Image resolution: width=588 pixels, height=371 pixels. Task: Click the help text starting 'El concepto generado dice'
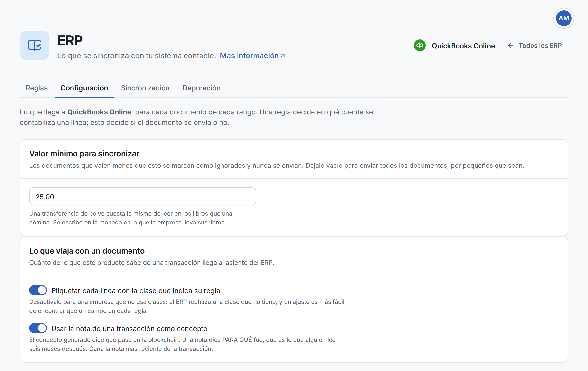(182, 344)
